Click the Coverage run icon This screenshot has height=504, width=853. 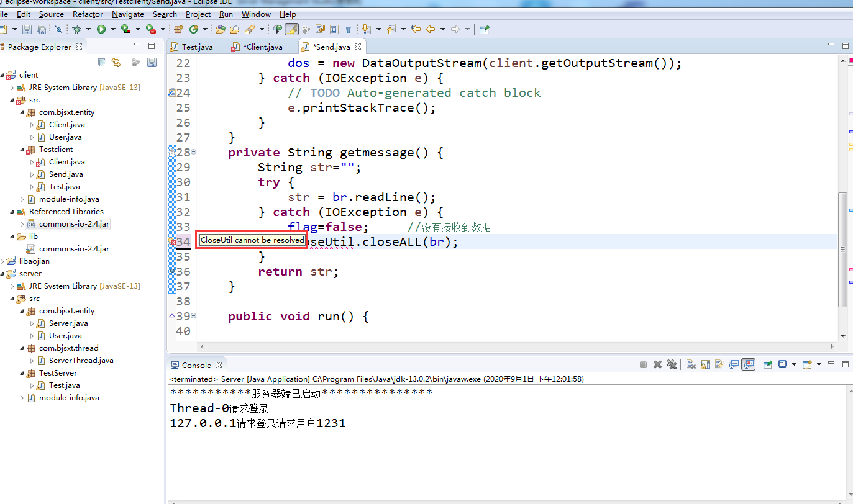pos(125,29)
